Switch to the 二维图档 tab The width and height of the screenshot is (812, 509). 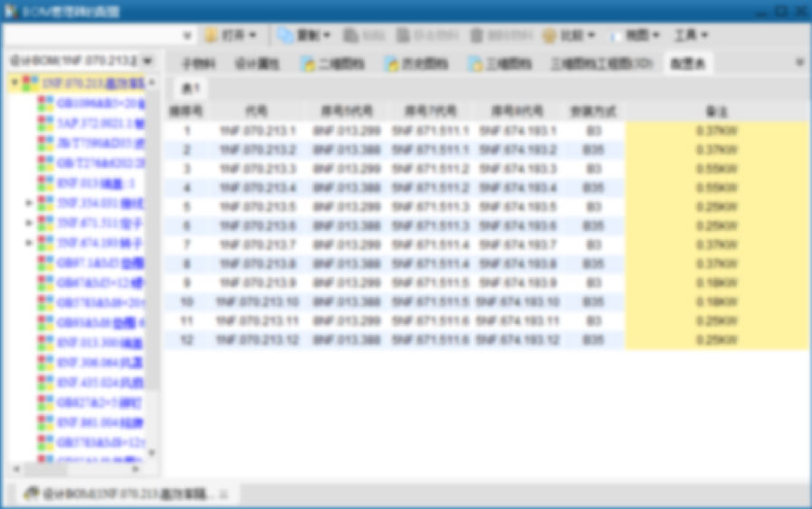[x=334, y=63]
